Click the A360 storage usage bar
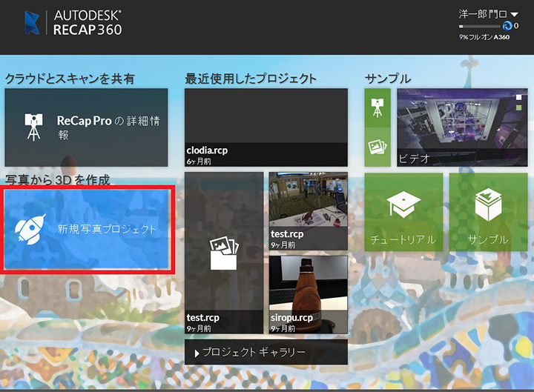This screenshot has width=534, height=392. click(480, 26)
